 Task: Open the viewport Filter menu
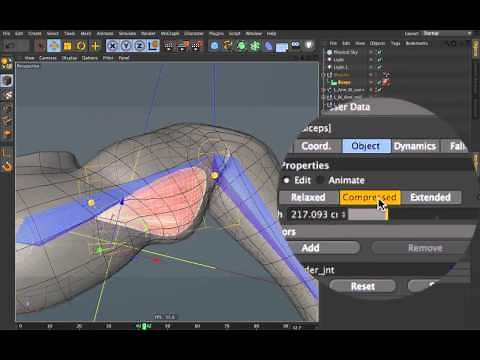(x=108, y=58)
